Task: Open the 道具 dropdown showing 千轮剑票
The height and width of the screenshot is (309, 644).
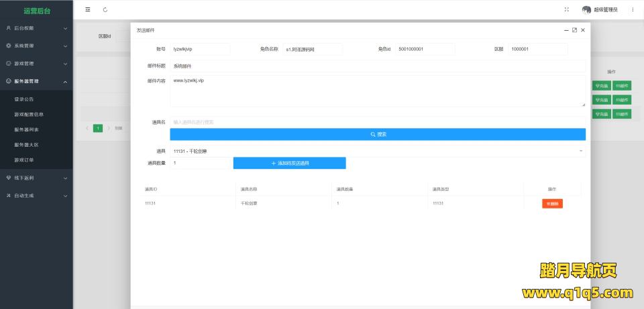Action: [x=377, y=151]
